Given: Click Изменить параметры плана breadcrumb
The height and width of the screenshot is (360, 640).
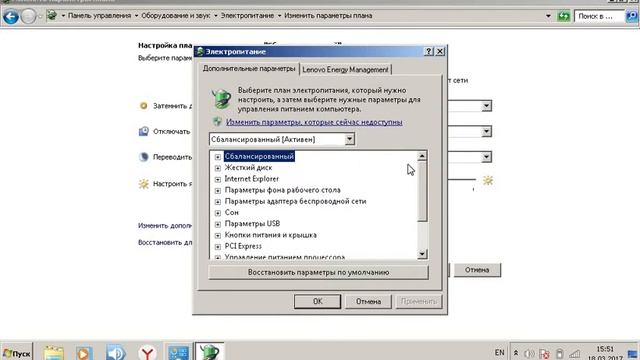Looking at the screenshot, I should 328,16.
